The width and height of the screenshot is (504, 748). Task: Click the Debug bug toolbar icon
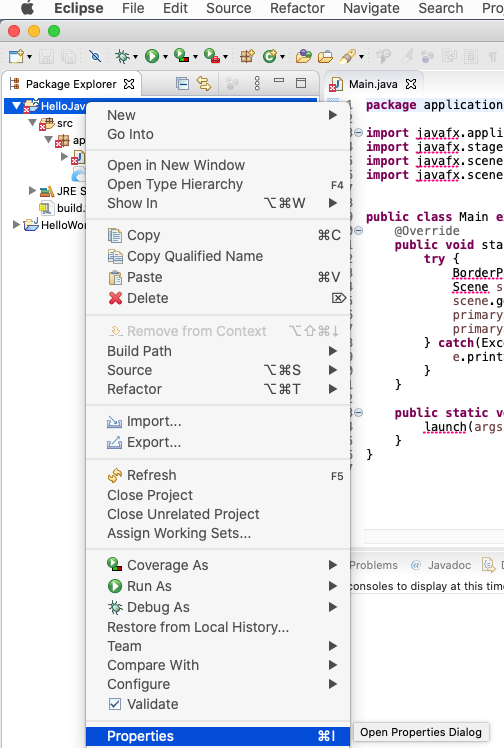point(122,56)
